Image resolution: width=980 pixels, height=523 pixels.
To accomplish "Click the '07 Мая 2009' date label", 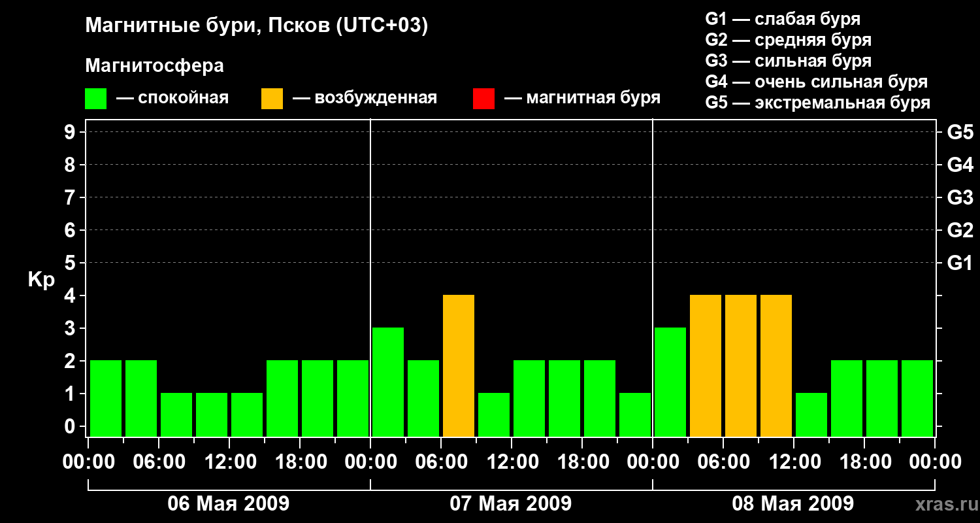I will tap(511, 503).
